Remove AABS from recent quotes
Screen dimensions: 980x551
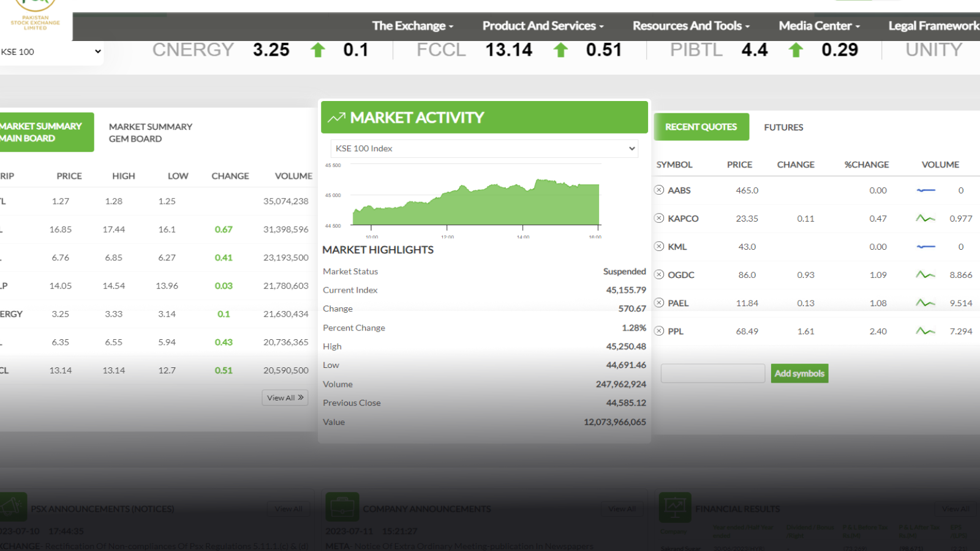coord(659,190)
